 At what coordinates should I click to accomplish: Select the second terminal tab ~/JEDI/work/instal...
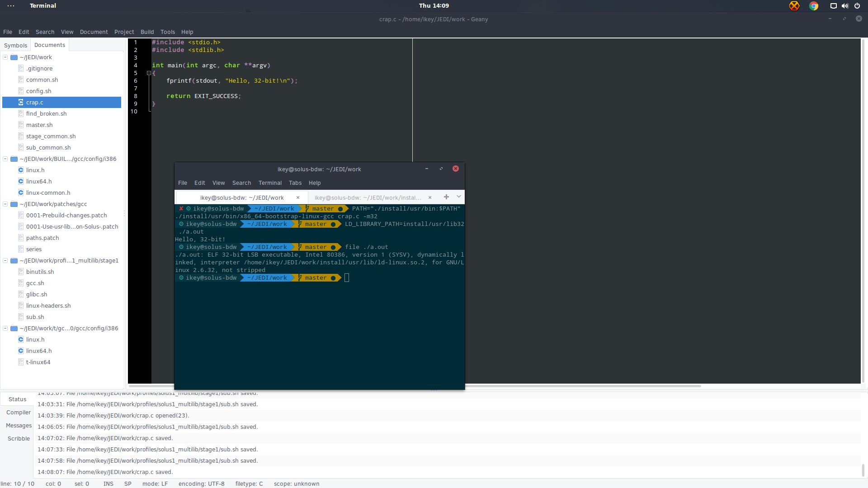click(368, 197)
